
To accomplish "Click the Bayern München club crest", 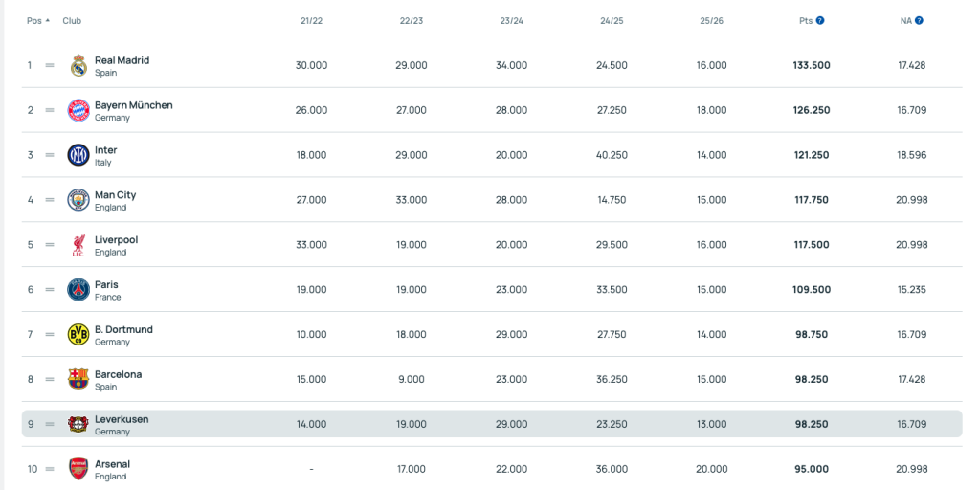I will click(78, 111).
